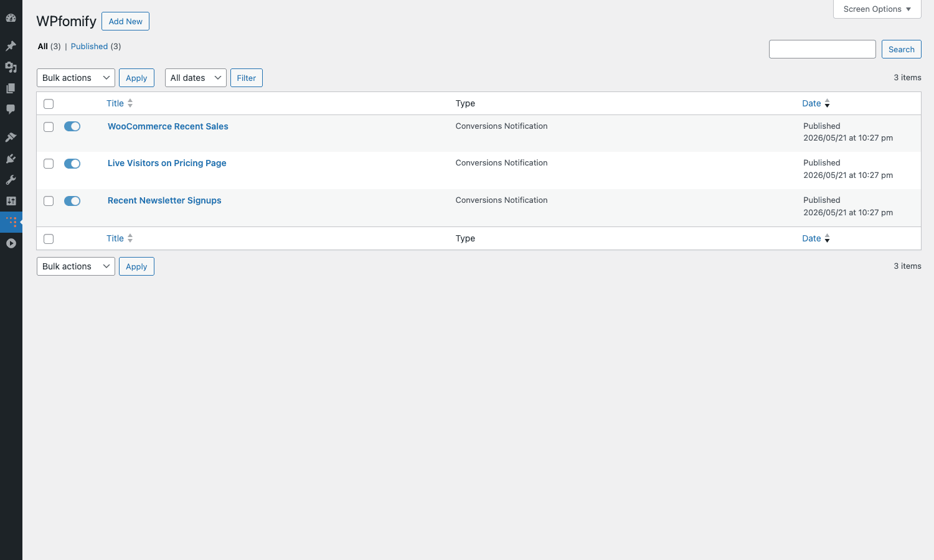The width and height of the screenshot is (934, 560).
Task: Click the Published date of Recent Newsletter Signups
Action: [848, 206]
